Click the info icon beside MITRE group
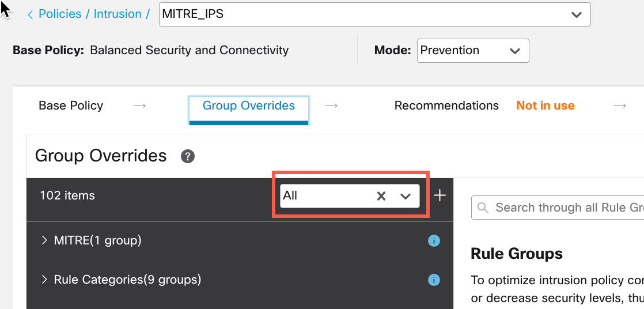Viewport: 644px width, 309px height. pyautogui.click(x=434, y=240)
